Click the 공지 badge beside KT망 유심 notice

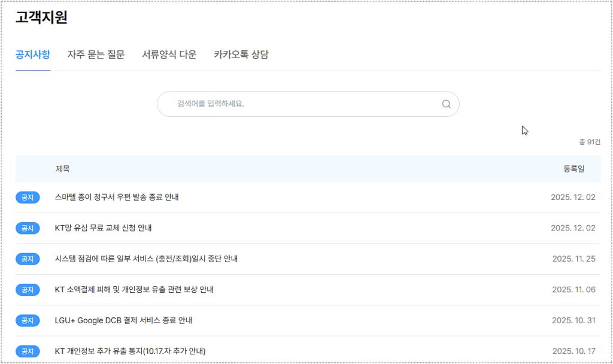coord(28,228)
